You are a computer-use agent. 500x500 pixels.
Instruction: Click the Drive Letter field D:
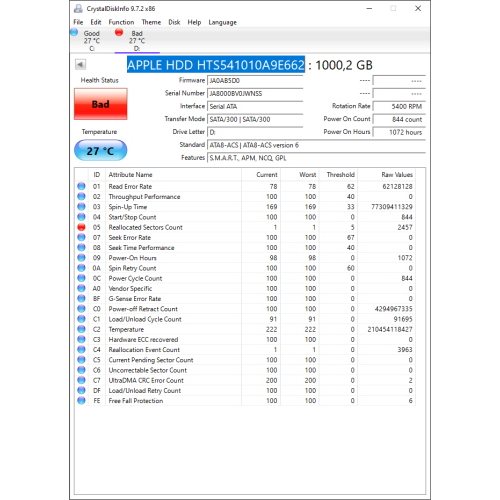255,132
